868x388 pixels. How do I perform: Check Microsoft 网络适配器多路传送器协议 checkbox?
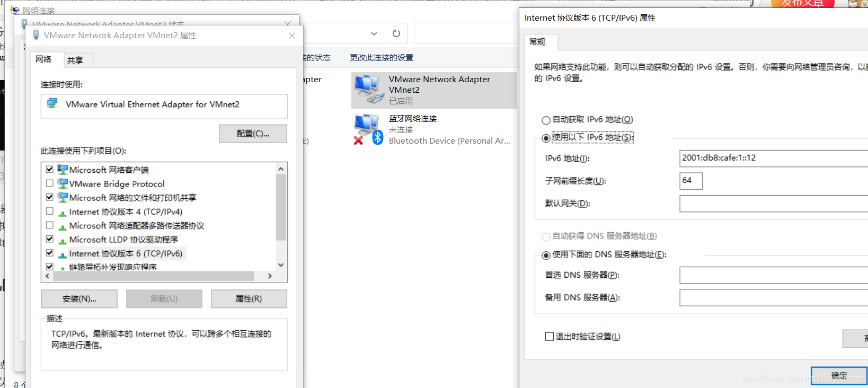point(50,225)
